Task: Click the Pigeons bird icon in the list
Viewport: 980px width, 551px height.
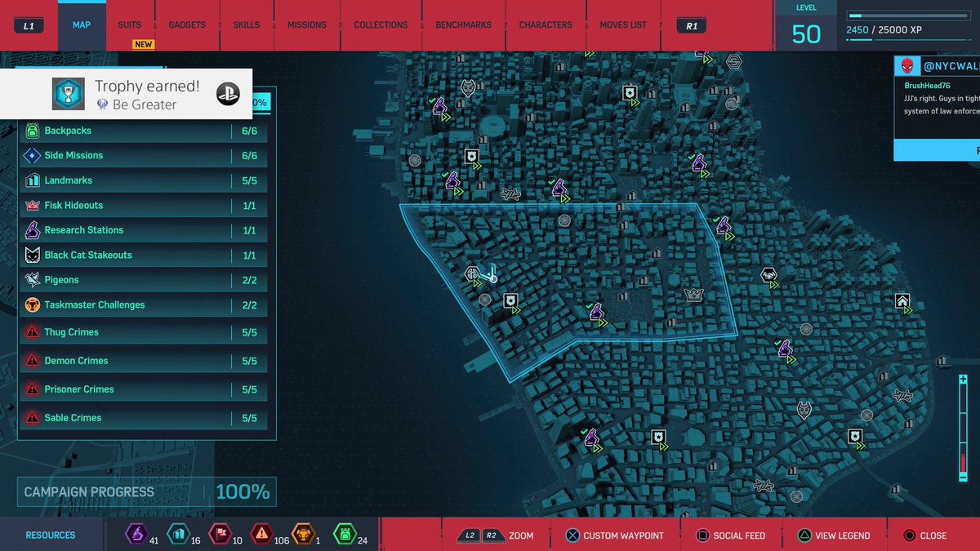Action: point(33,280)
